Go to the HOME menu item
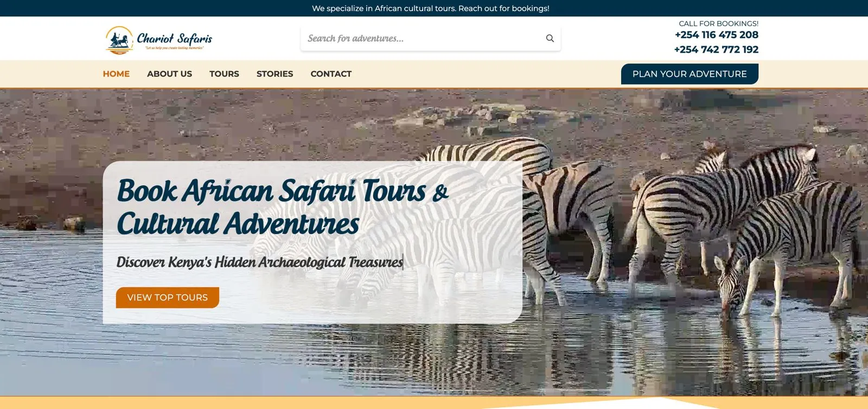Image resolution: width=868 pixels, height=409 pixels. 116,74
